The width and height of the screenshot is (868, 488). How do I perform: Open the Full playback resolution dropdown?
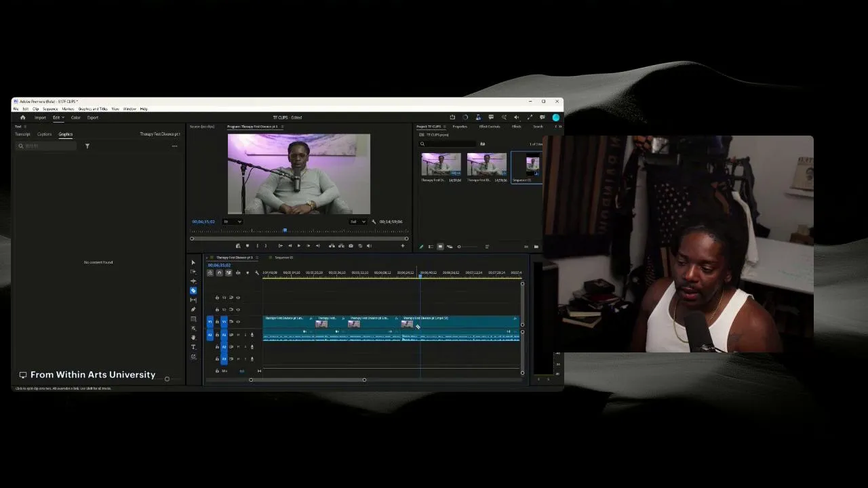tap(357, 222)
